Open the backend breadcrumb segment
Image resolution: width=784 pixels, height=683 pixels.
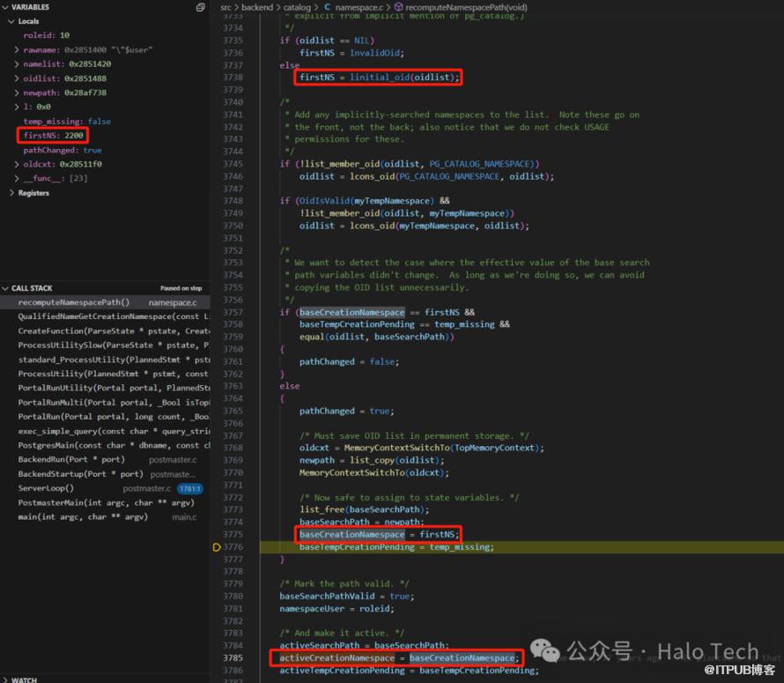[256, 7]
